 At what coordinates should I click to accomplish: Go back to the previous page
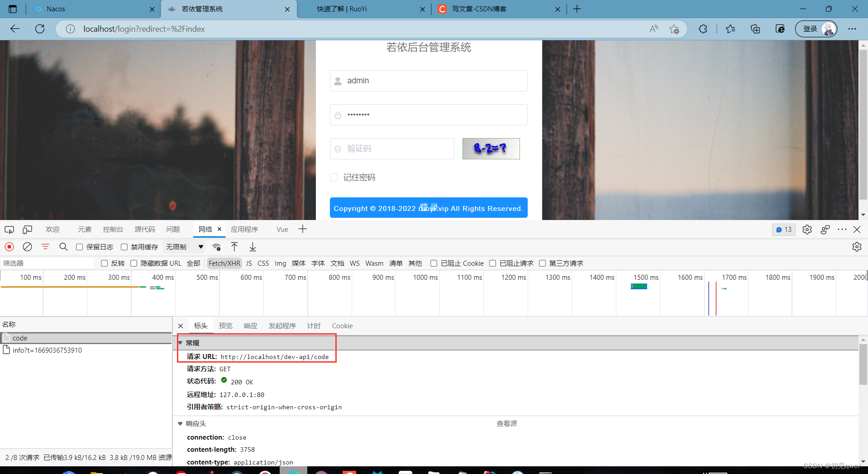click(15, 29)
